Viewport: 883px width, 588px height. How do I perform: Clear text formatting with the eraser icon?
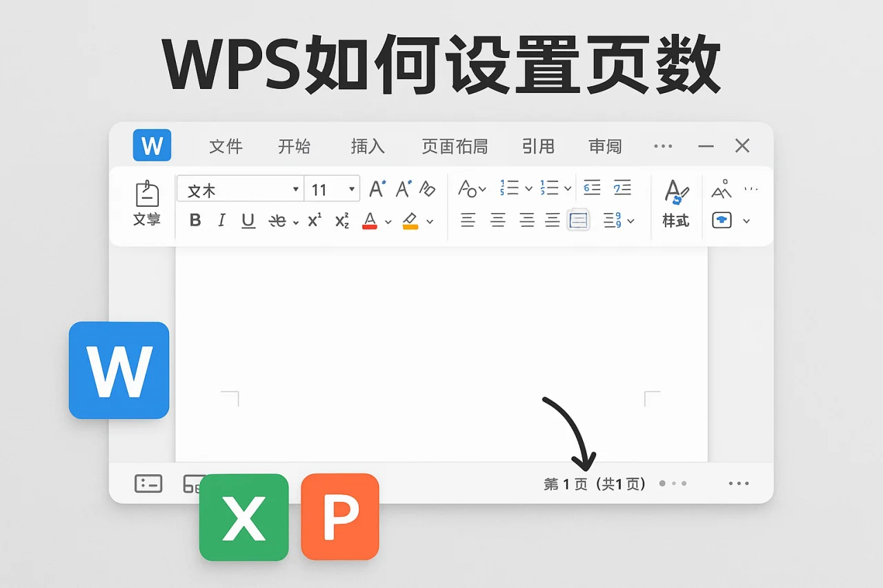point(428,187)
